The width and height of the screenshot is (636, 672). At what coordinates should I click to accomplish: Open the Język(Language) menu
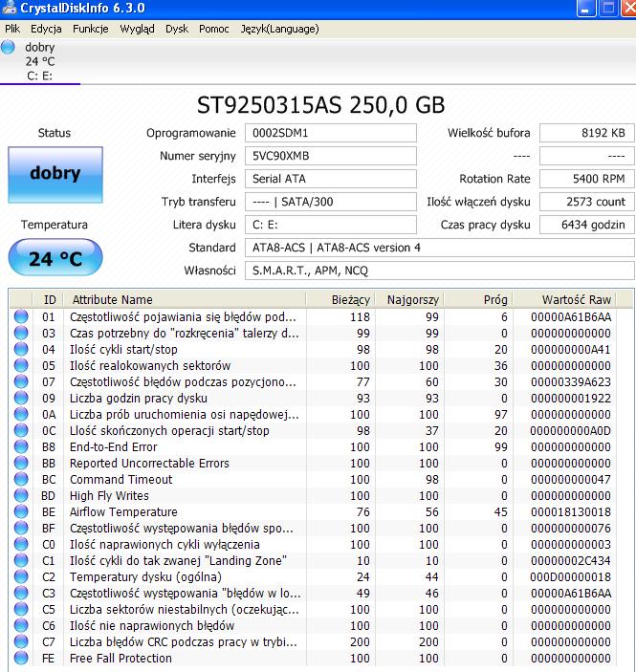279,29
